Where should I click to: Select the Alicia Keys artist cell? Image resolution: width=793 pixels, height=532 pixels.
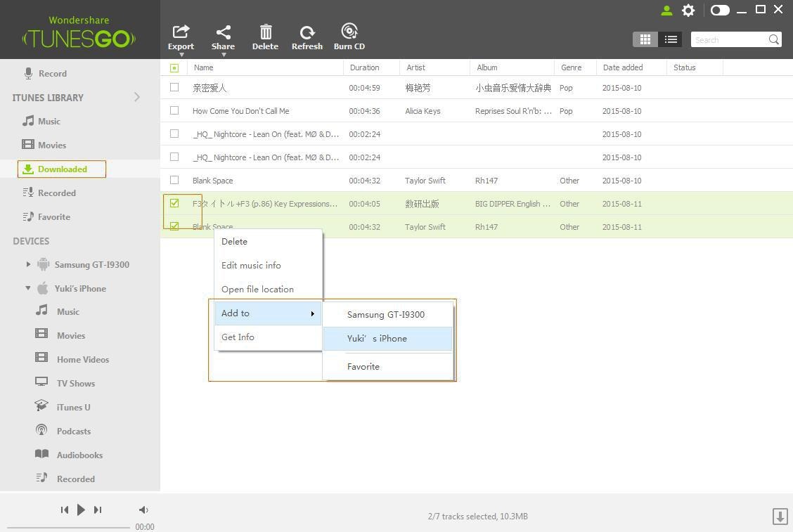[423, 111]
